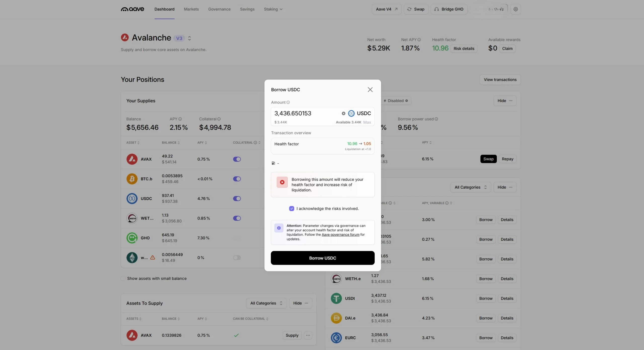Hide the Assets To Supply panel
644x350 pixels.
(300, 303)
